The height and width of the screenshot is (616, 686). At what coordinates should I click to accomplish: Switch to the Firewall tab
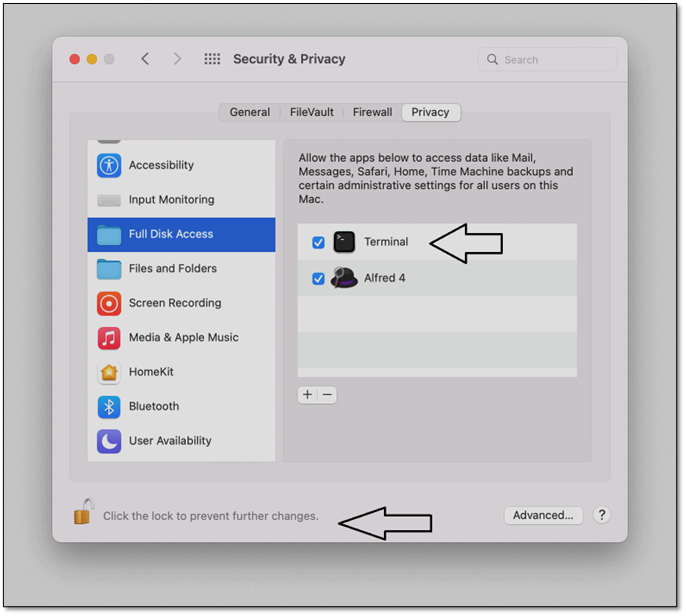[372, 112]
